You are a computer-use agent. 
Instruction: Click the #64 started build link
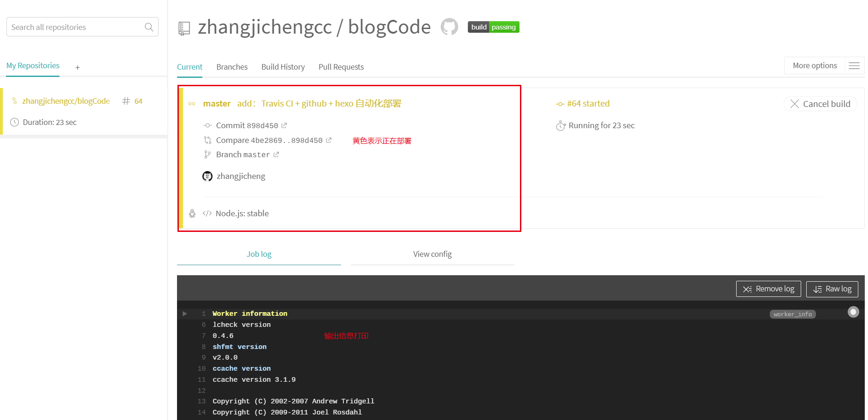[x=588, y=104]
